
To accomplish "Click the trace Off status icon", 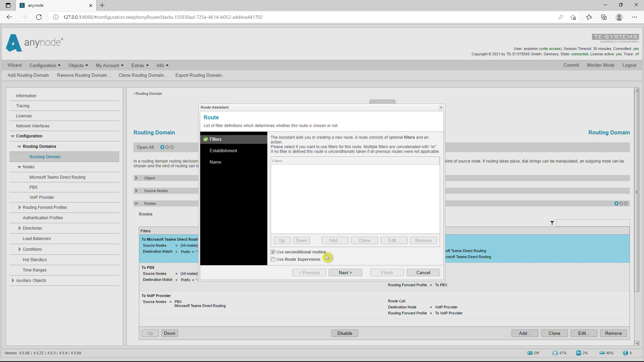I will (x=530, y=353).
